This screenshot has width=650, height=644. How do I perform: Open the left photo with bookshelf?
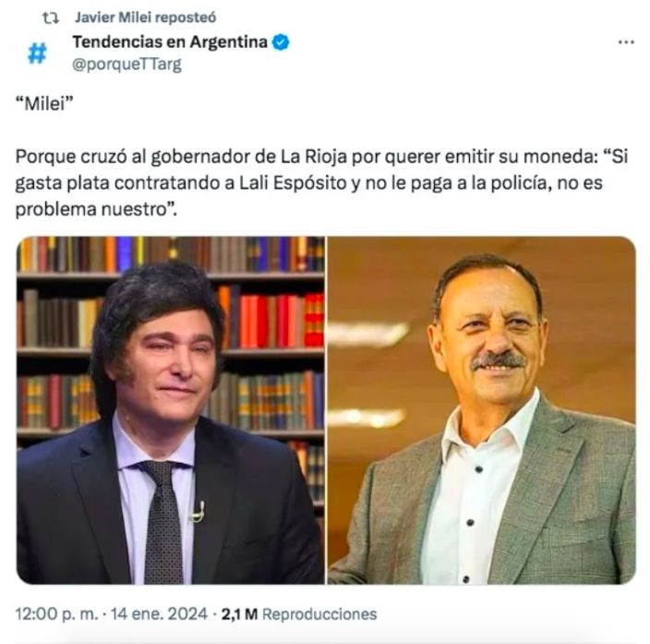tap(171, 410)
